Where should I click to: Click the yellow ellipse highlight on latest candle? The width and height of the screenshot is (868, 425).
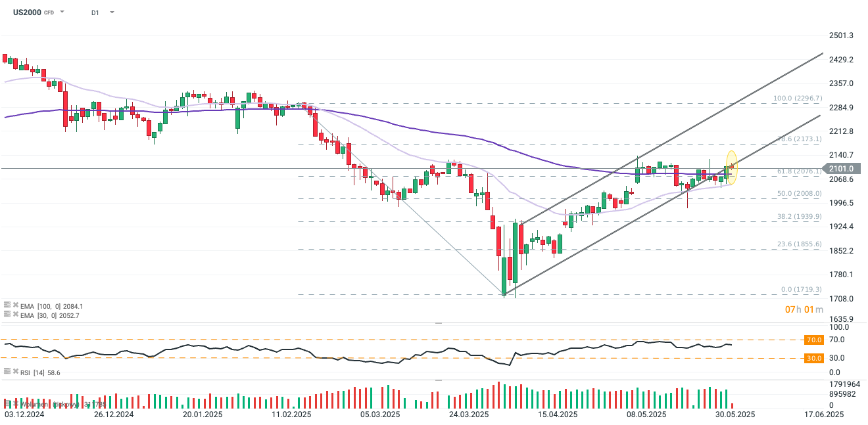731,167
